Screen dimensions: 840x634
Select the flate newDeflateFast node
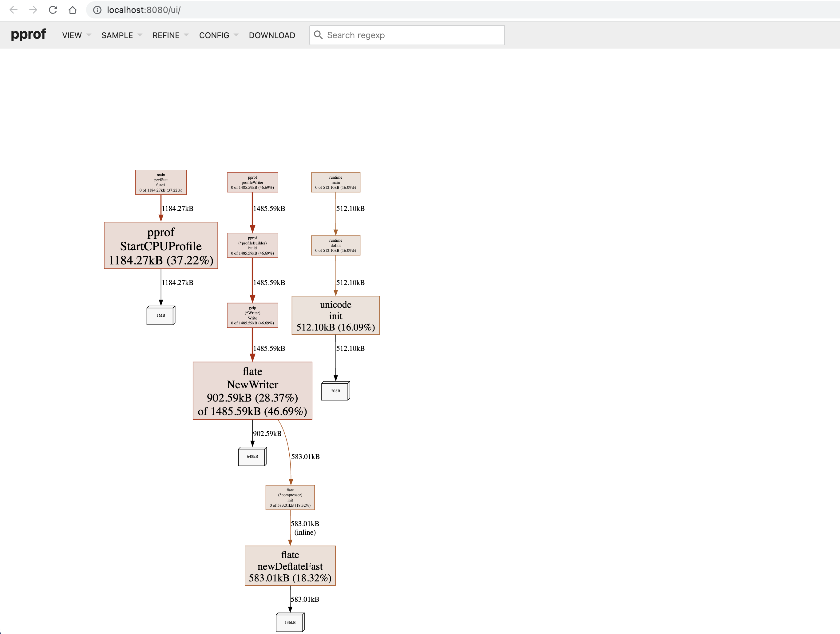pyautogui.click(x=290, y=566)
